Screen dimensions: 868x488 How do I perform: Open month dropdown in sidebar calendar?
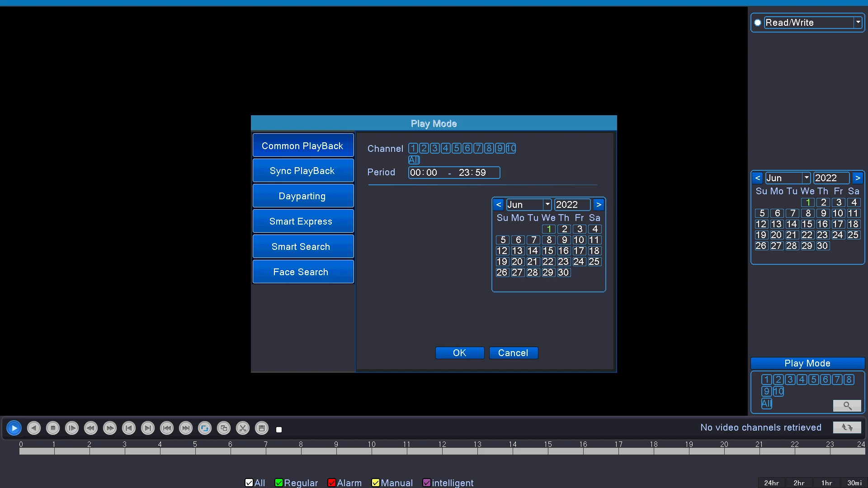pyautogui.click(x=806, y=178)
